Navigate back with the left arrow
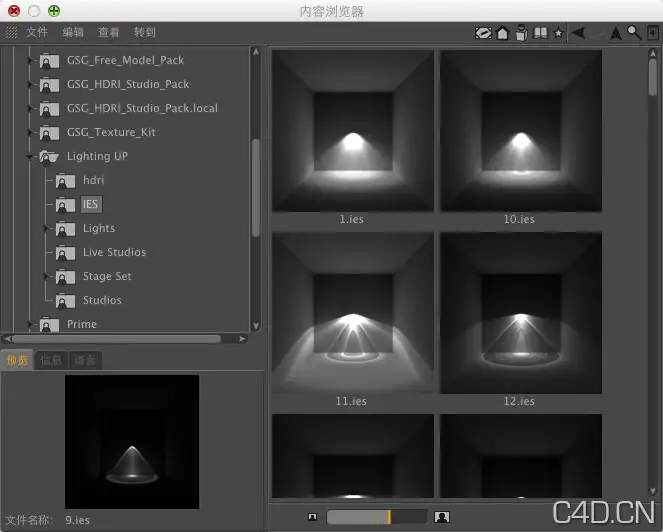Image resolution: width=663 pixels, height=532 pixels. pos(578,33)
